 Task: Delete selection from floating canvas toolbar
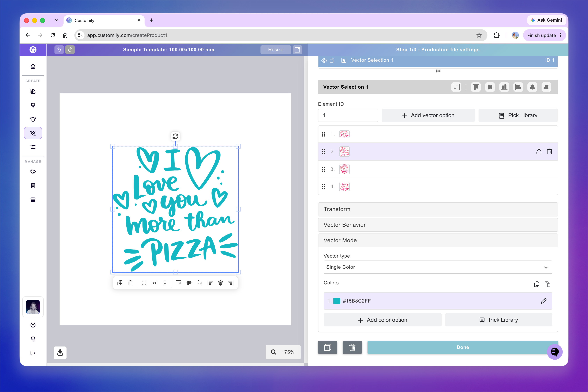point(130,283)
